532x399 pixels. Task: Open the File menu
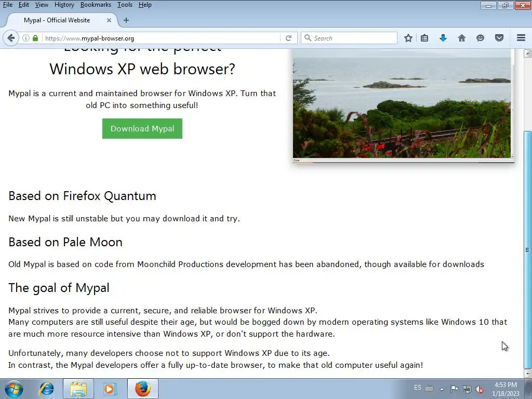8,5
